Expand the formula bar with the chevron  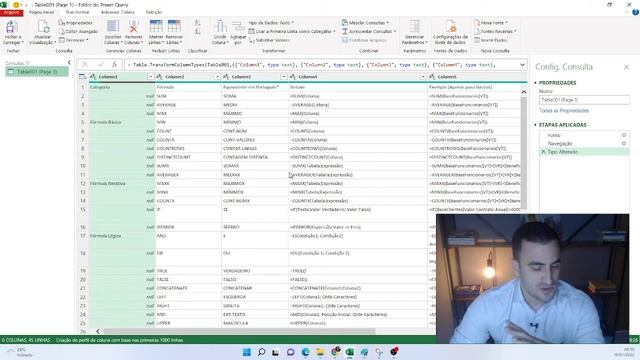522,65
